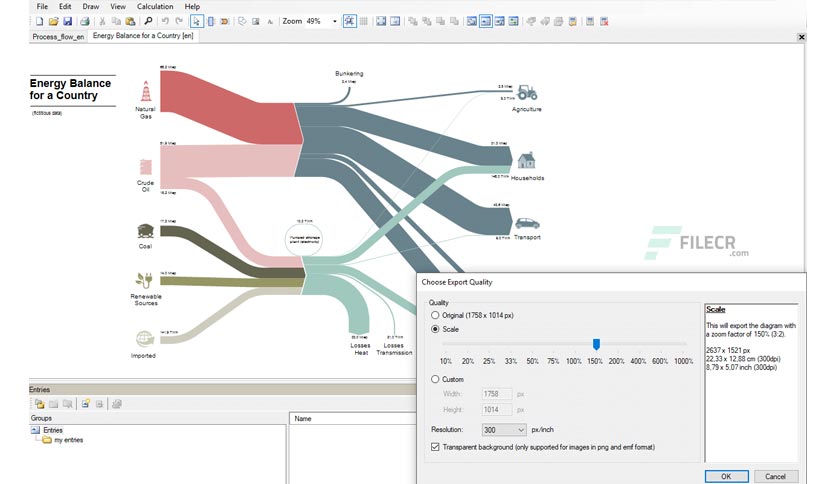Click the Print icon in toolbar

coord(84,21)
